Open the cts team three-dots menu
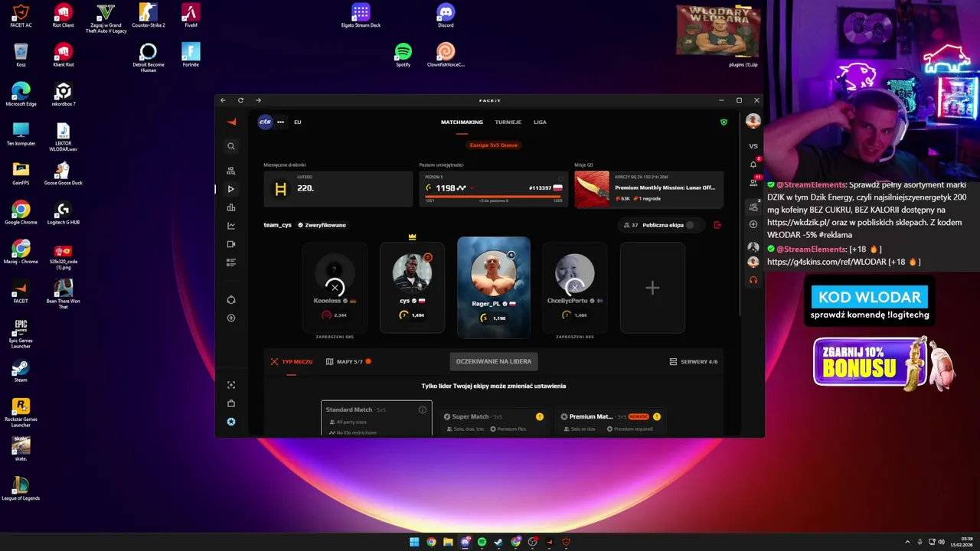The width and height of the screenshot is (980, 551). tap(280, 122)
